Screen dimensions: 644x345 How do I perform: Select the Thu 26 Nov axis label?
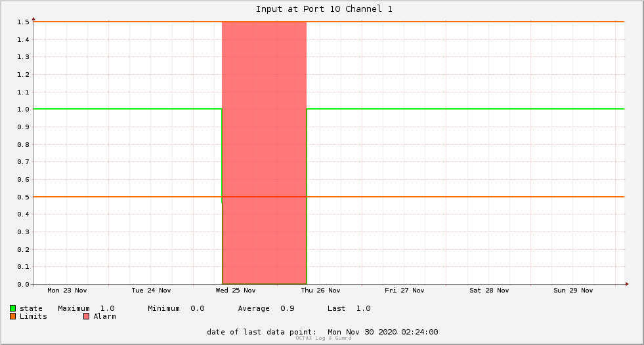pos(320,291)
